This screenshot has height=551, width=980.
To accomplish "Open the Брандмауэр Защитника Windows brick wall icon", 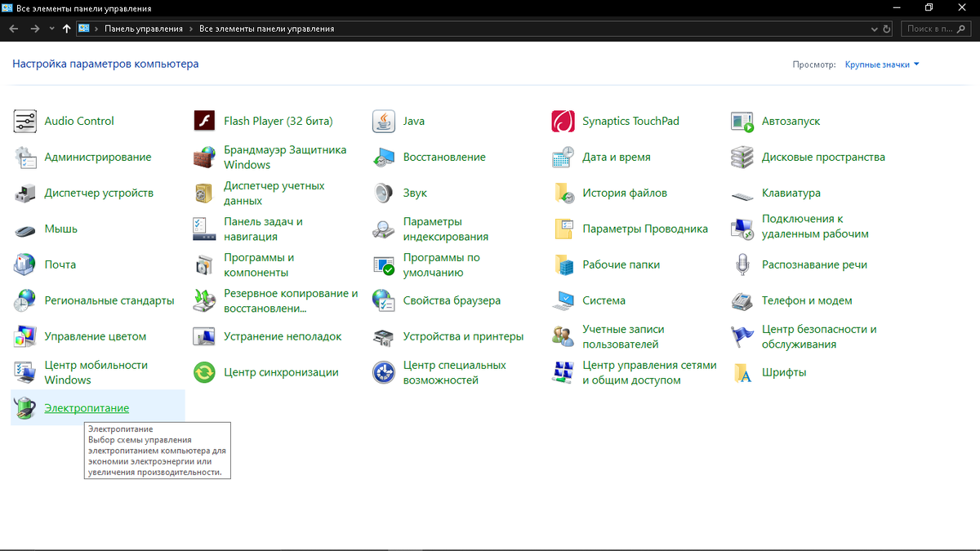I will tap(204, 157).
